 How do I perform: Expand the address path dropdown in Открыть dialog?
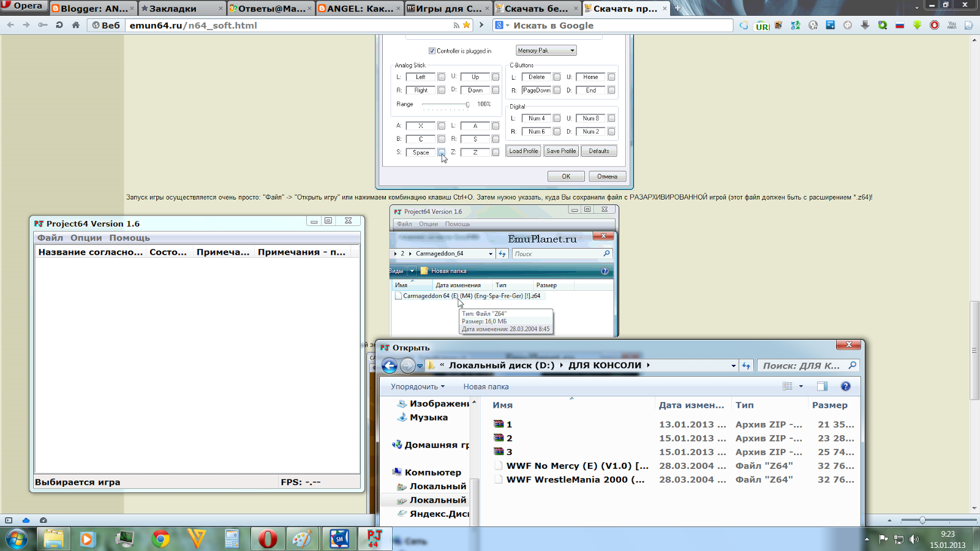(733, 365)
